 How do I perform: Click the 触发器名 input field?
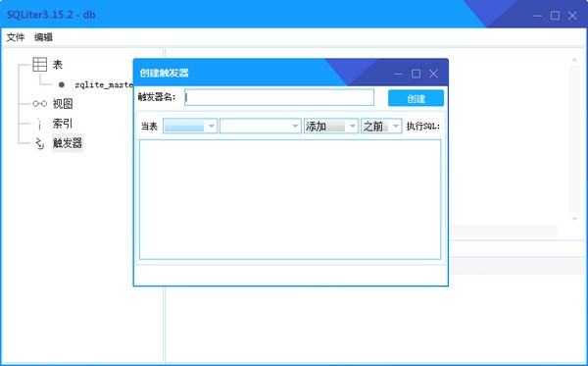click(x=279, y=97)
